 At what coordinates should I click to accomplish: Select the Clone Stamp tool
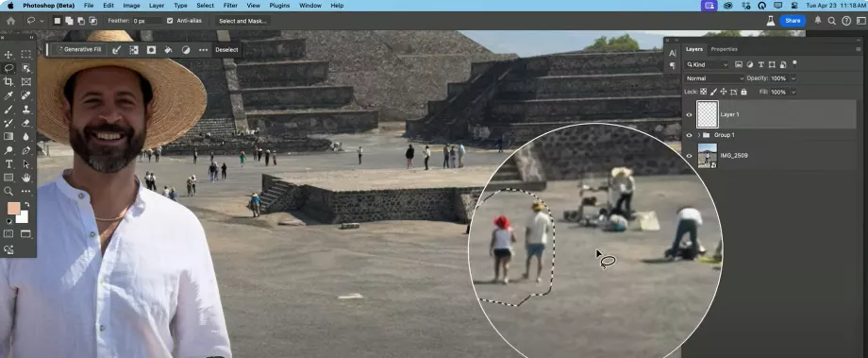(26, 110)
